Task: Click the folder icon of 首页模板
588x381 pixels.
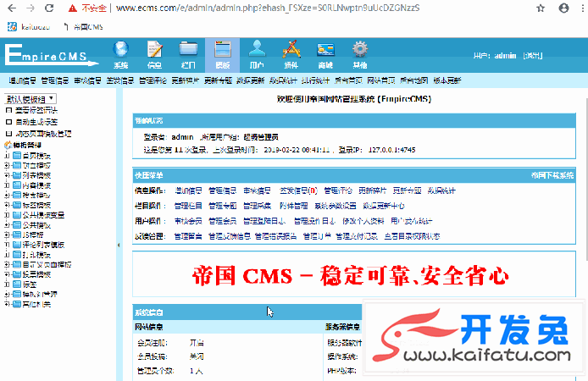Action: pyautogui.click(x=16, y=156)
